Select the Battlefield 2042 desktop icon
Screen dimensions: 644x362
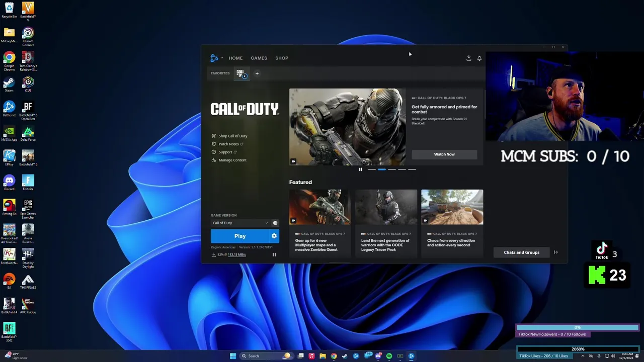[9, 332]
